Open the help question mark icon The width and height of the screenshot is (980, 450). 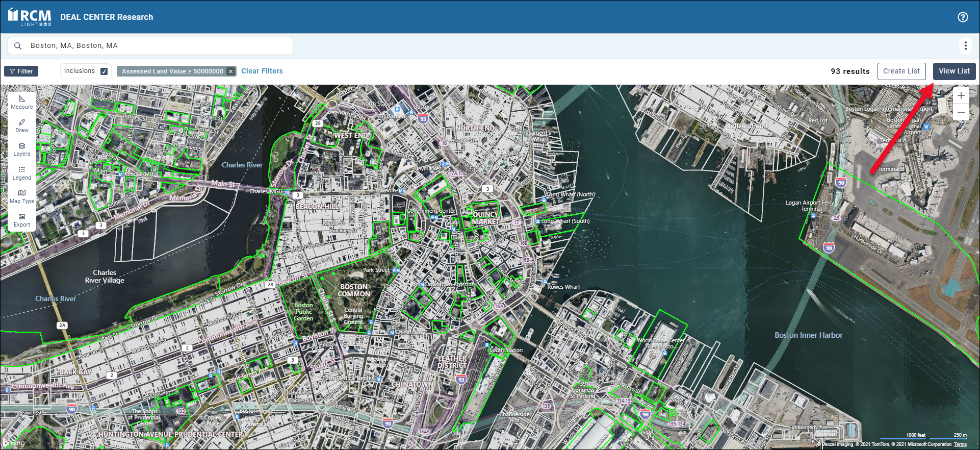coord(962,17)
